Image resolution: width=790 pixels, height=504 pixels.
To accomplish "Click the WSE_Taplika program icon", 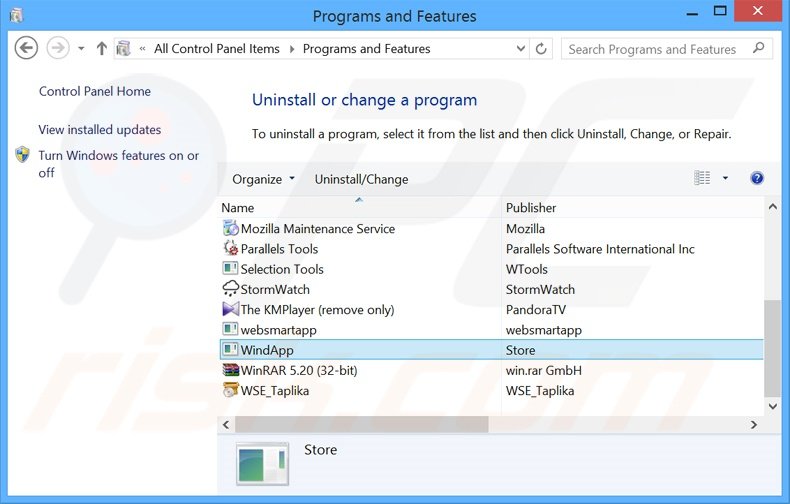I will click(230, 390).
